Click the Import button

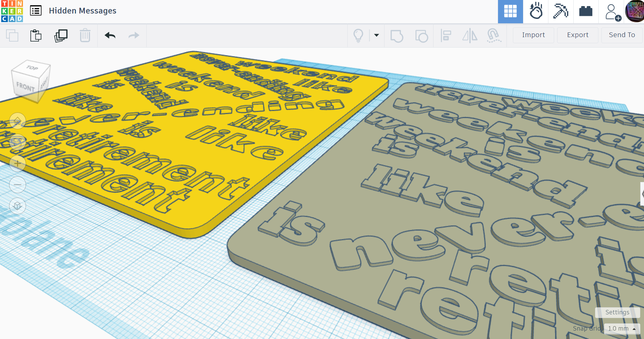tap(533, 35)
